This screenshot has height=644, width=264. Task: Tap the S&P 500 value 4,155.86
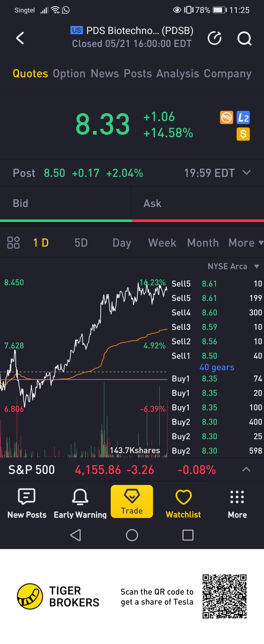click(98, 470)
